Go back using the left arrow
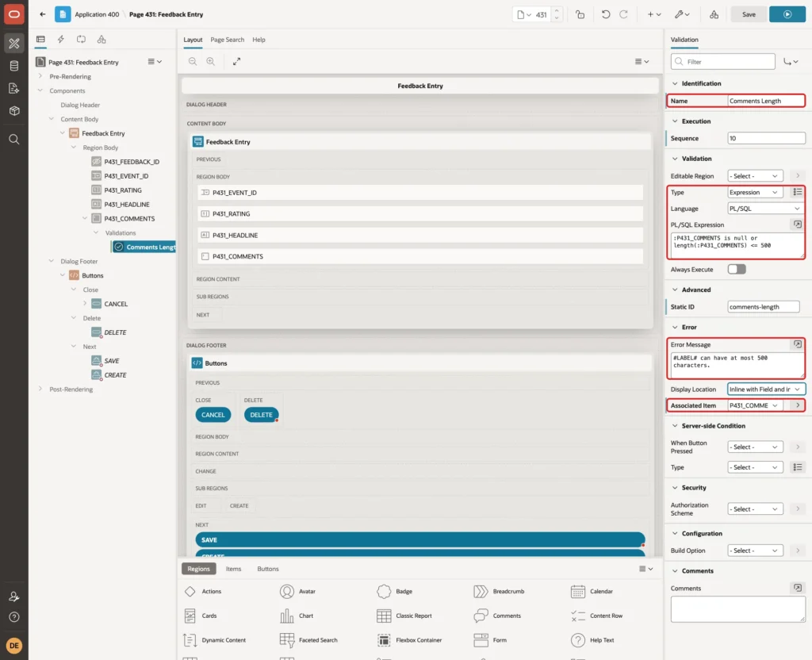This screenshot has width=812, height=660. 43,14
